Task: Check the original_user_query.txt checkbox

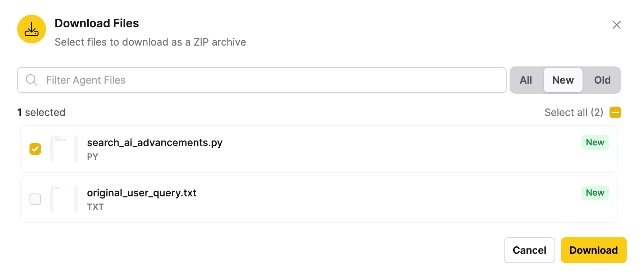Action: 35,199
